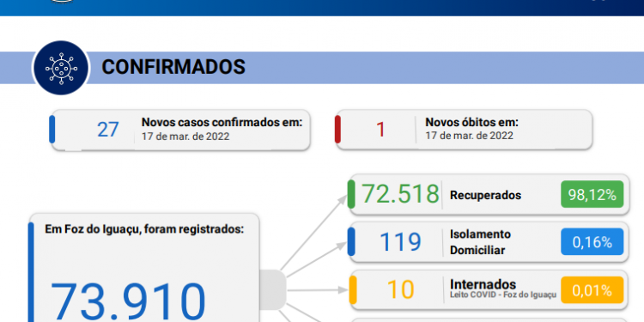The width and height of the screenshot is (644, 322).
Task: Click the recovered count 72.518
Action: click(x=400, y=194)
